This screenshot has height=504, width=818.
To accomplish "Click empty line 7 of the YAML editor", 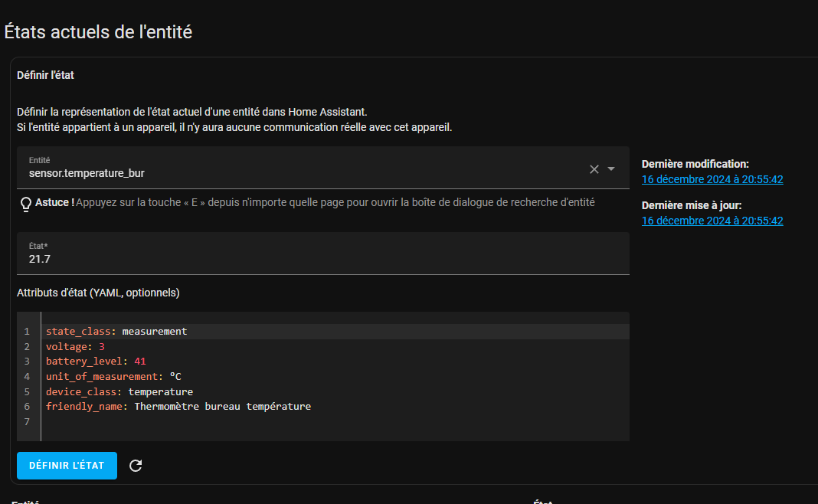I will point(335,421).
